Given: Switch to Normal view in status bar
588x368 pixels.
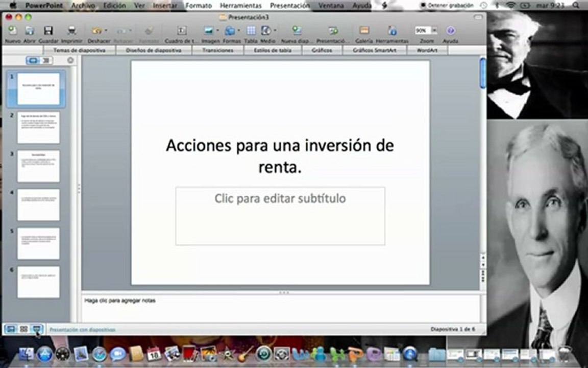Looking at the screenshot, I should point(11,329).
